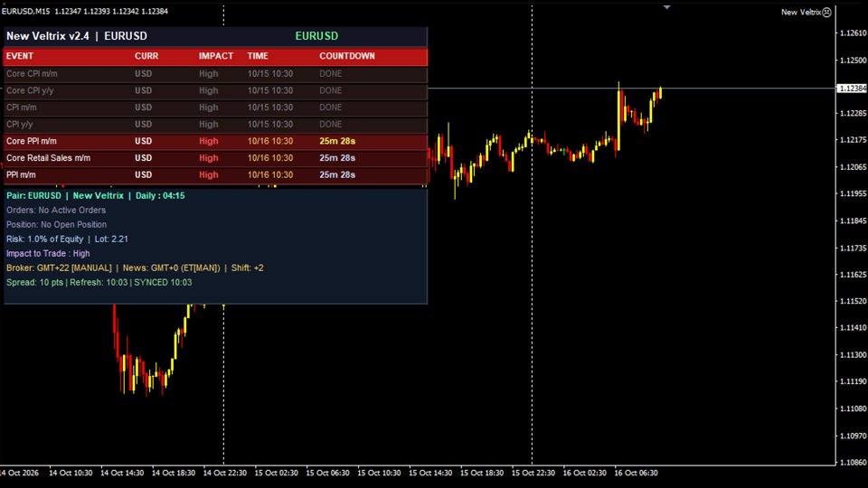Select the Core Retail Sales m/m event
This screenshot has width=868, height=488.
coord(215,158)
